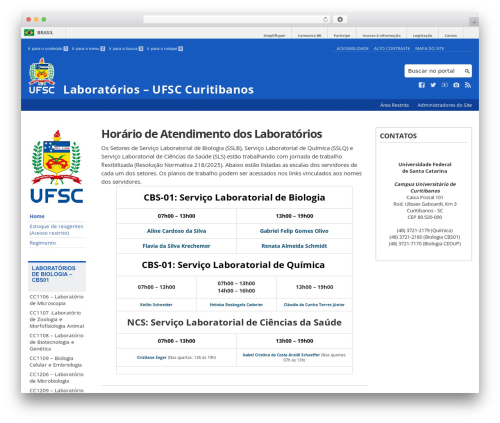This screenshot has width=500, height=423.
Task: Open 'Acesso à informação' menu item
Action: 382,36
